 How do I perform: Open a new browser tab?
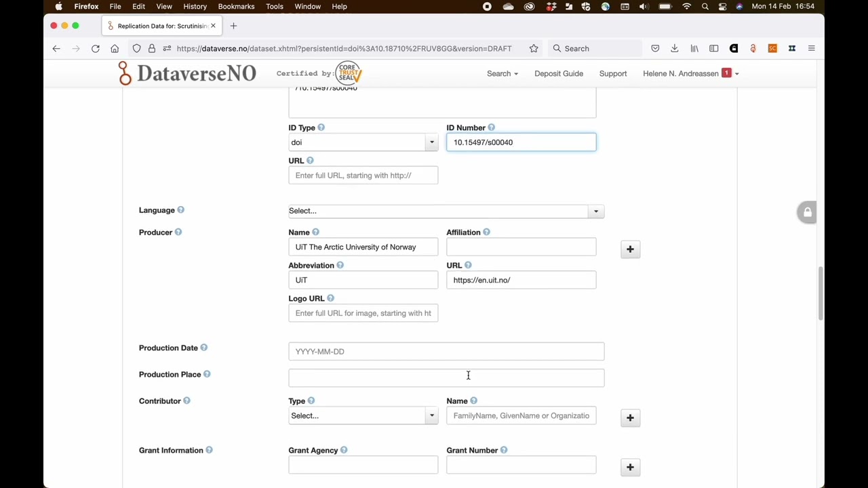click(x=233, y=26)
